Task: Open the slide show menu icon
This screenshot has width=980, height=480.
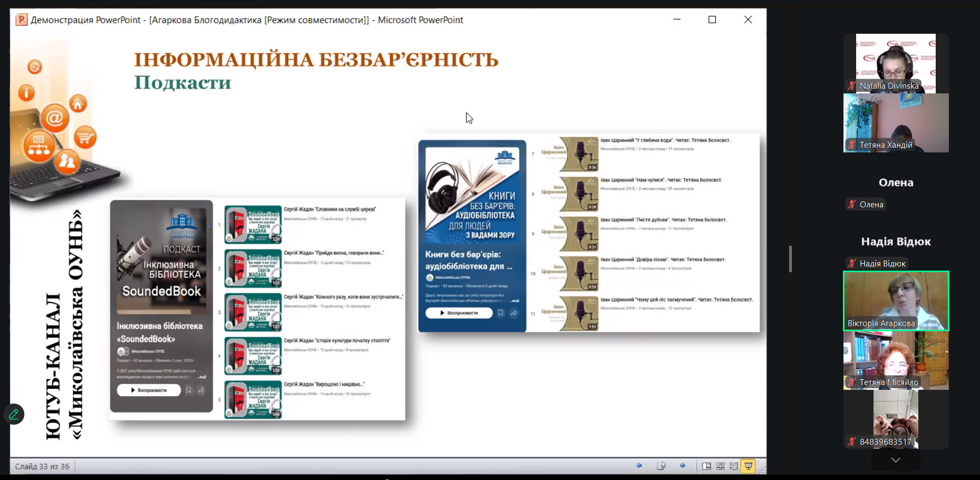Action: [x=661, y=466]
